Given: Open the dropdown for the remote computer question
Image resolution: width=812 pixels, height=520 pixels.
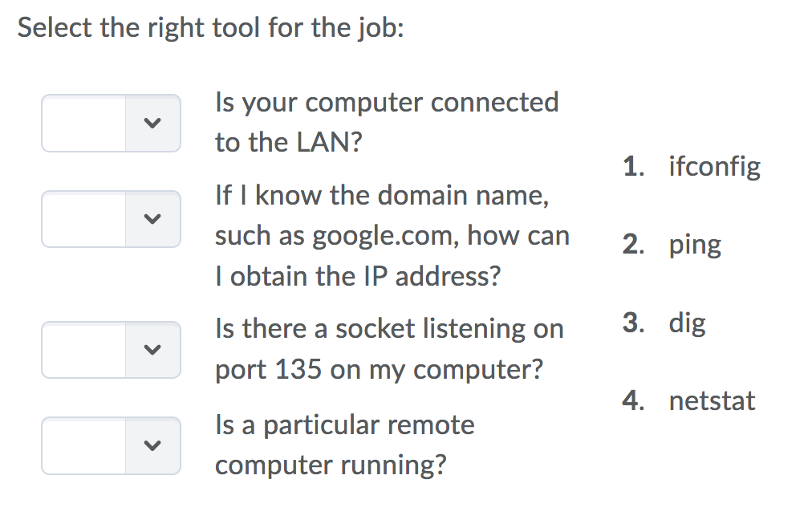Looking at the screenshot, I should 111,445.
